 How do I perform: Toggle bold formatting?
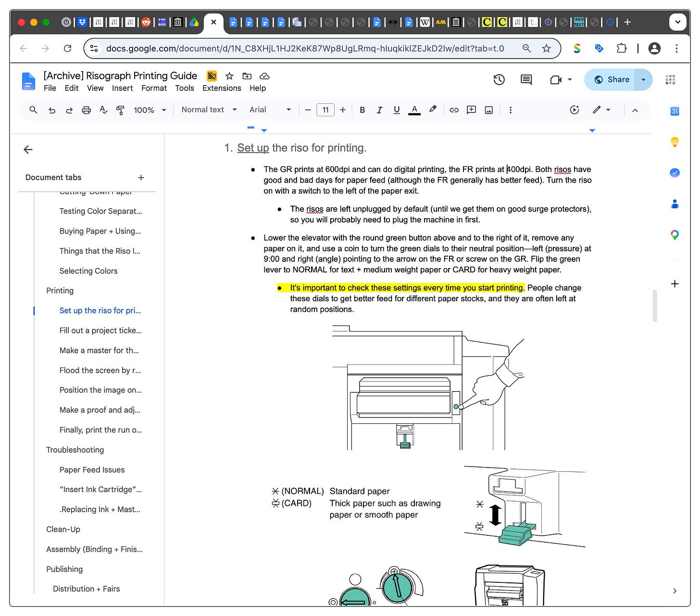point(362,110)
